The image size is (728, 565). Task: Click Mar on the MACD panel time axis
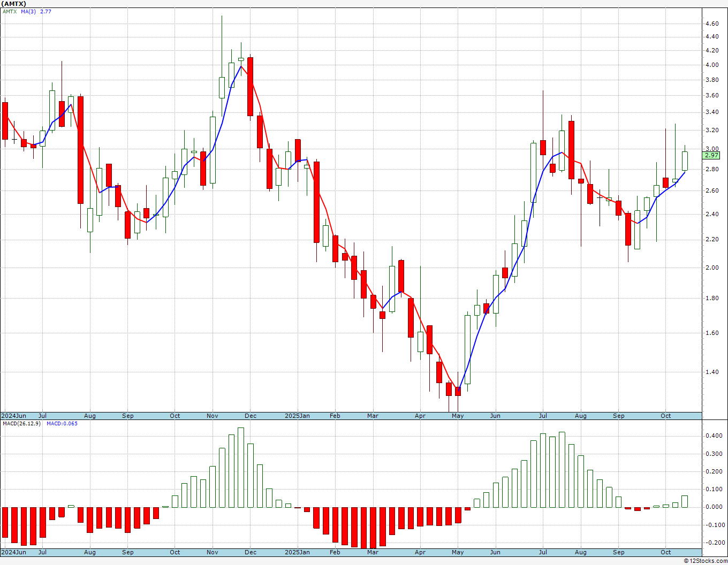point(373,552)
